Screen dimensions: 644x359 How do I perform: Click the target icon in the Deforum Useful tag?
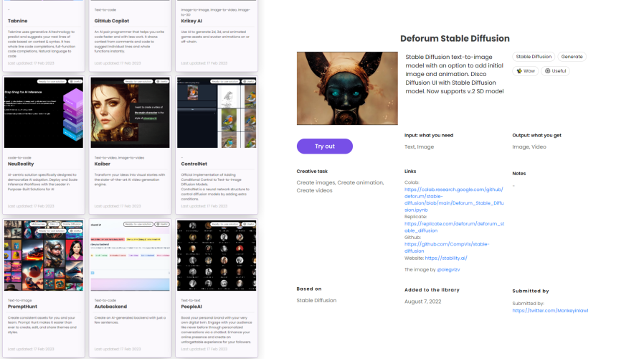point(547,71)
